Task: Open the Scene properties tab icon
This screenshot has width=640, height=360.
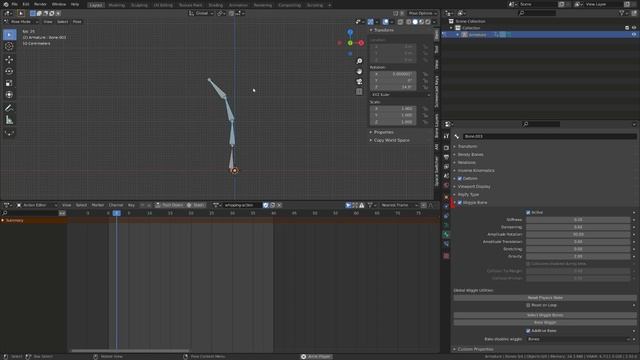Action: pos(446,176)
